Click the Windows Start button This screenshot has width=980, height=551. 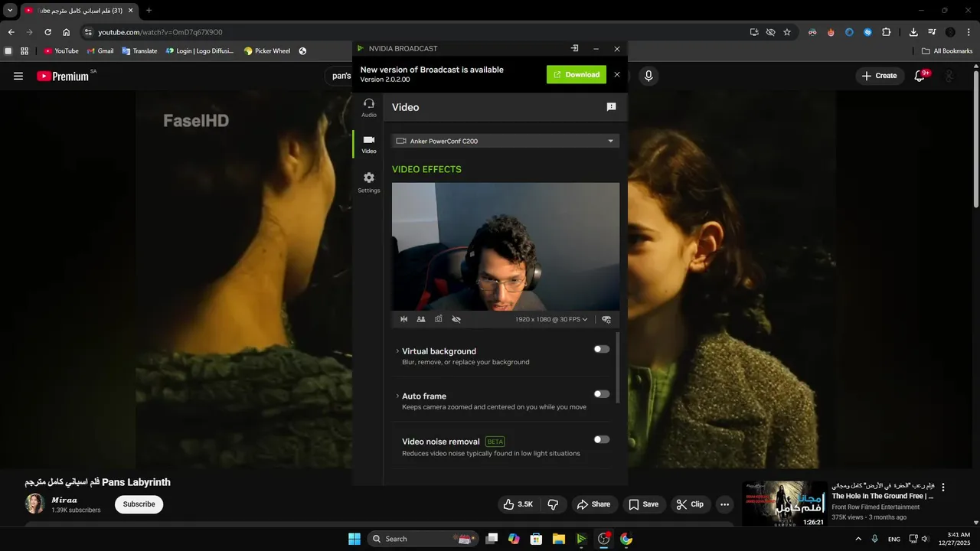(354, 539)
